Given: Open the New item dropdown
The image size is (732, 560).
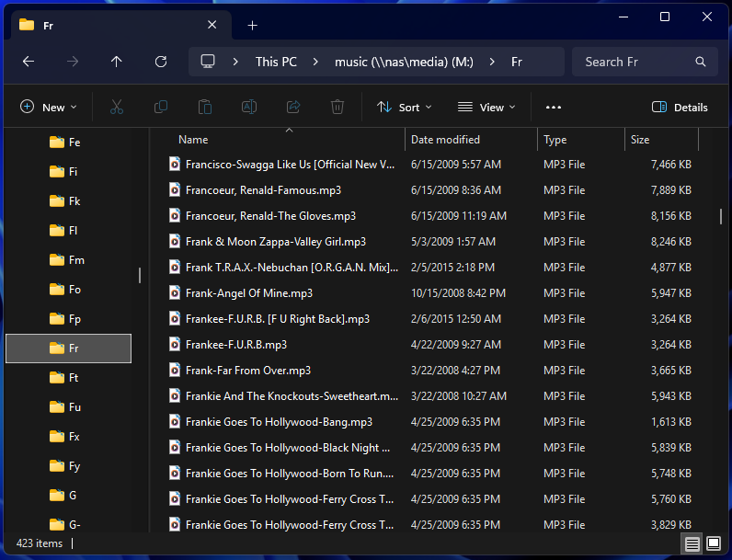Looking at the screenshot, I should (49, 107).
